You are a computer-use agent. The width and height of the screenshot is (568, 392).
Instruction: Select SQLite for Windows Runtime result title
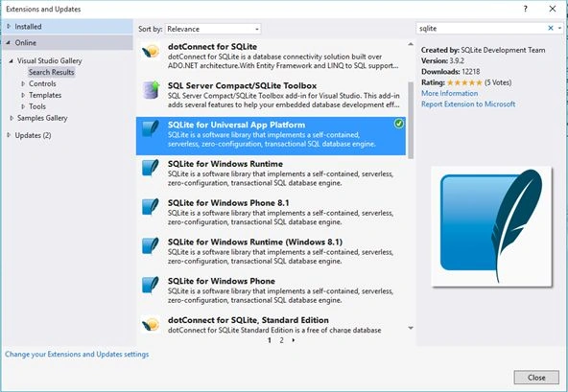pyautogui.click(x=225, y=164)
